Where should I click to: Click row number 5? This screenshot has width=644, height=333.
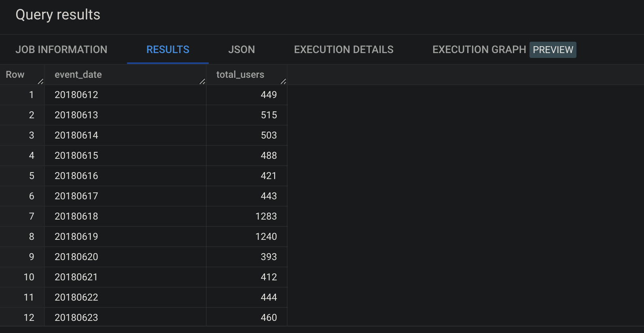pyautogui.click(x=32, y=176)
